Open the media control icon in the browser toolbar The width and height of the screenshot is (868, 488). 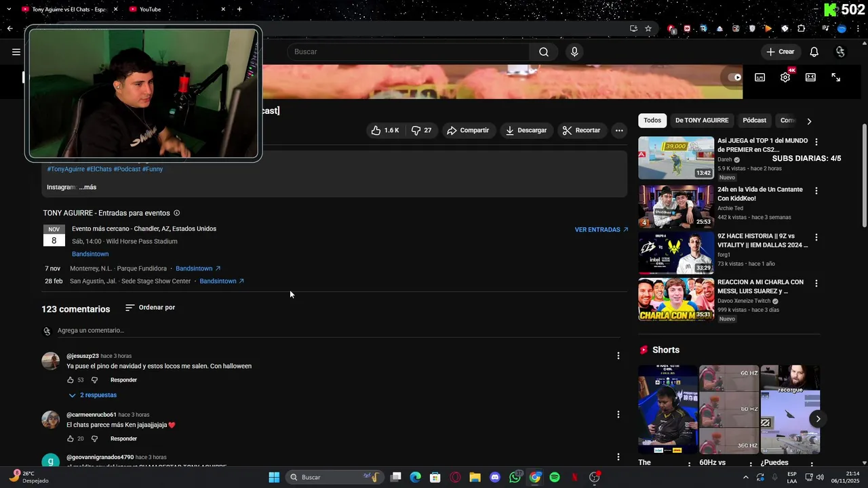pyautogui.click(x=825, y=28)
